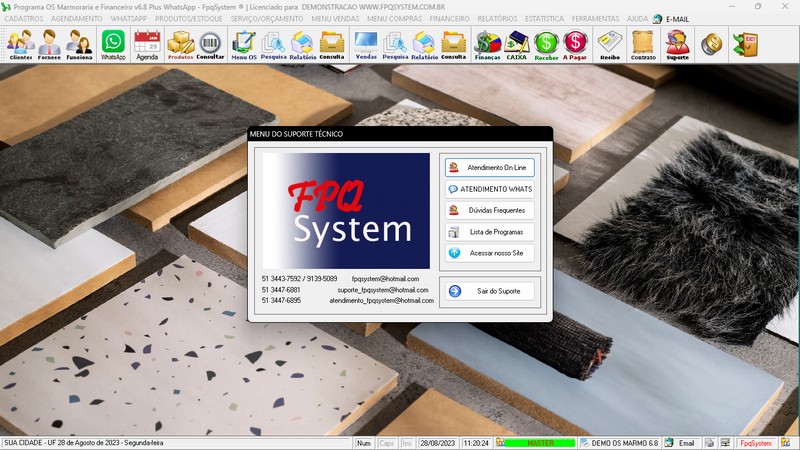Open the Dúvidas Frequentes button
The width and height of the screenshot is (800, 450).
pyautogui.click(x=490, y=210)
